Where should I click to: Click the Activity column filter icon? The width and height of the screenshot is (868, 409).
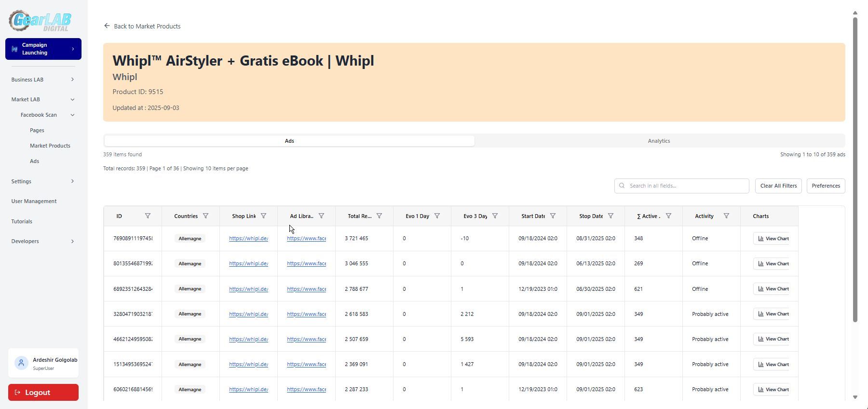point(726,216)
